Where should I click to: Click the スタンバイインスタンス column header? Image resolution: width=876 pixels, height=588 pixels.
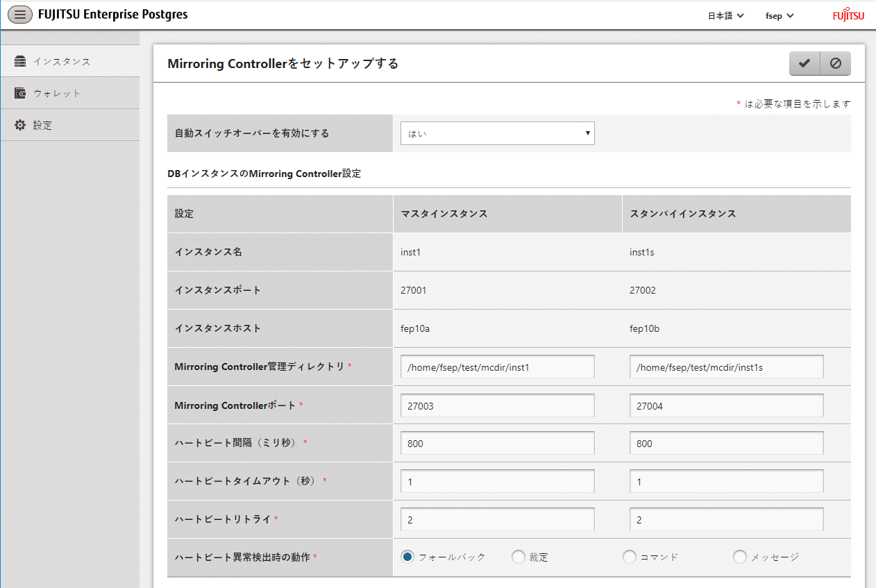click(683, 214)
